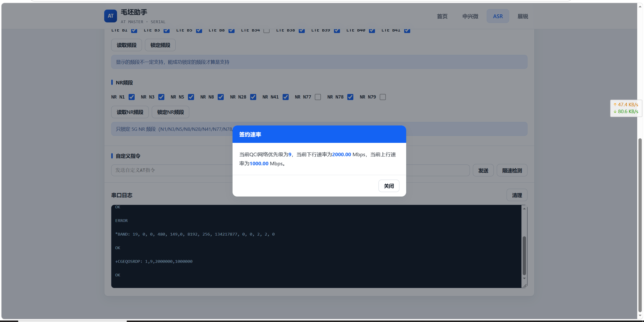This screenshot has width=644, height=322.
Task: Click the 锁定频段 button
Action: [160, 45]
